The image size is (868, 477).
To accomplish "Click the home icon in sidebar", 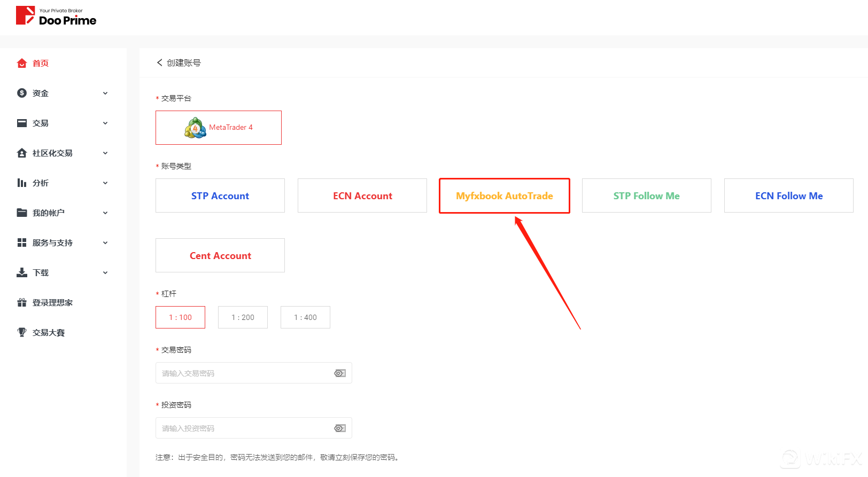I will pyautogui.click(x=22, y=63).
